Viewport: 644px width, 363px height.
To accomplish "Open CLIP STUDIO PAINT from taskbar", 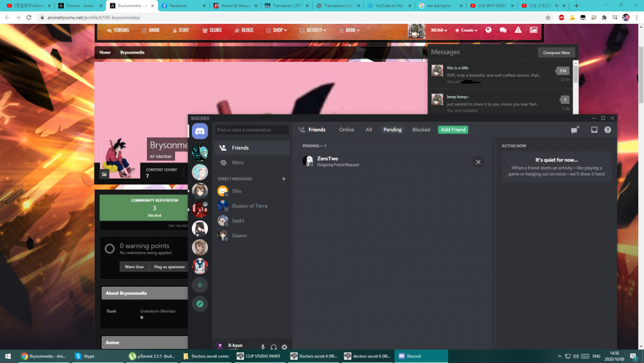I will [259, 356].
